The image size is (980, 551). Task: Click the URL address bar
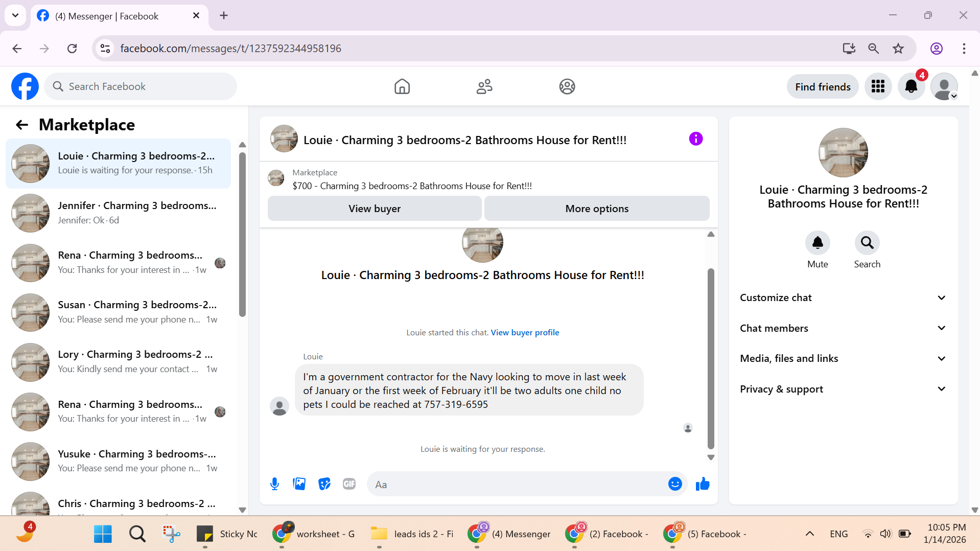pos(470,49)
